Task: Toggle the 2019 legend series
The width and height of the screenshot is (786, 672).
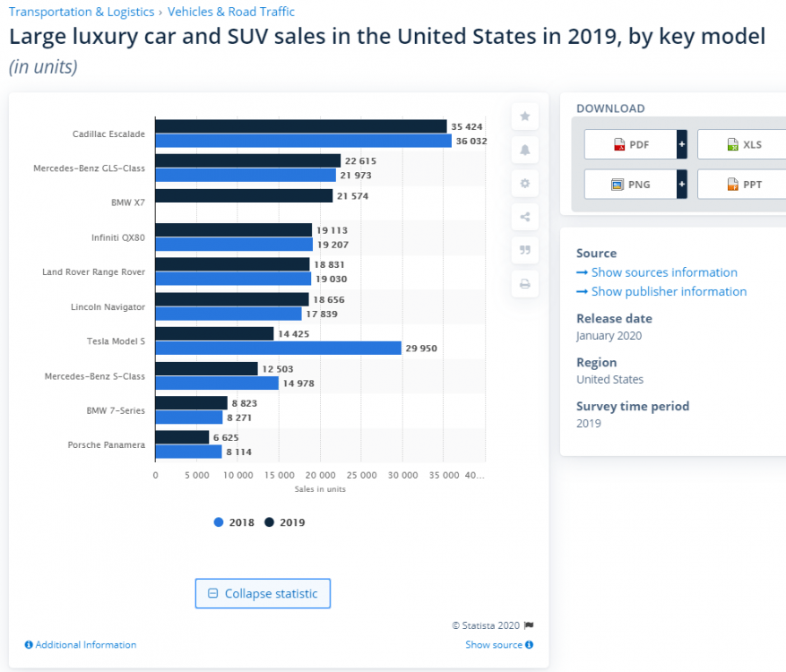Action: click(x=285, y=522)
